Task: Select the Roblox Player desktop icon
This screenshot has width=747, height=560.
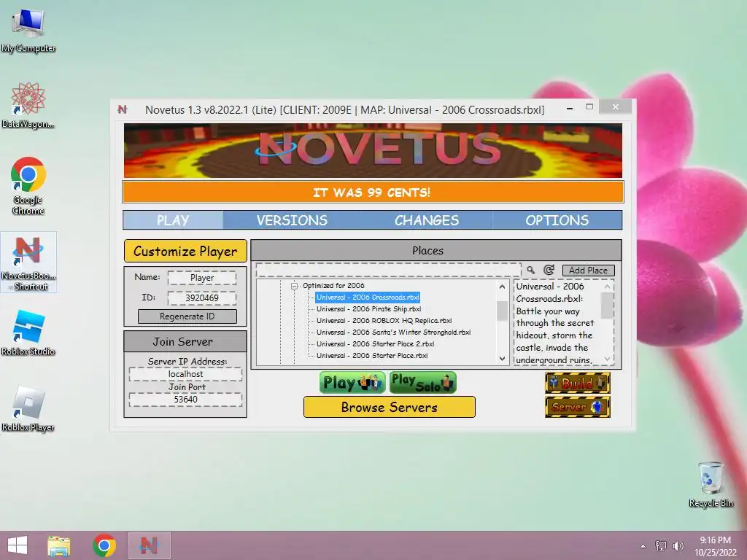Action: (28, 409)
